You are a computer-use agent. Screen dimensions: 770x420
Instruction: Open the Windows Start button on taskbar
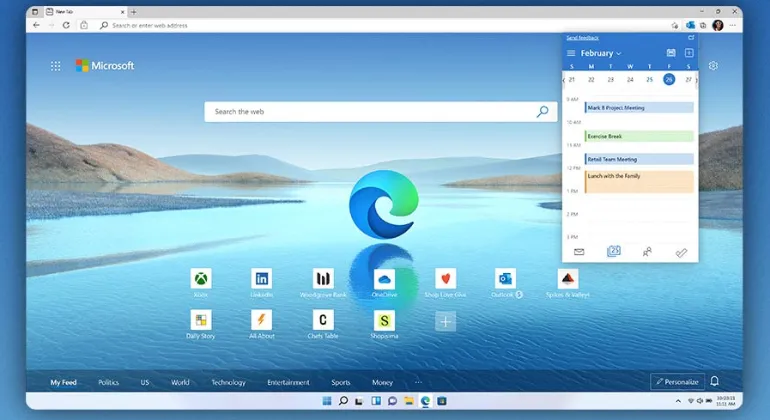327,401
